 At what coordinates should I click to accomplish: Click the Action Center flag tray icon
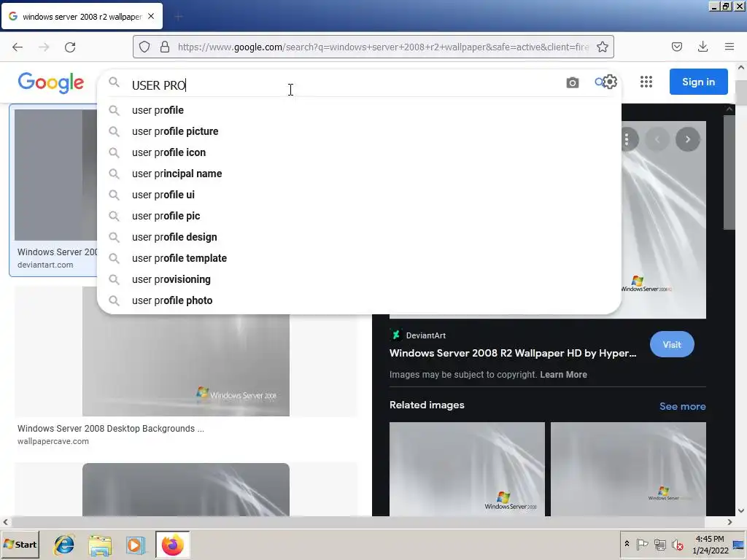(642, 544)
